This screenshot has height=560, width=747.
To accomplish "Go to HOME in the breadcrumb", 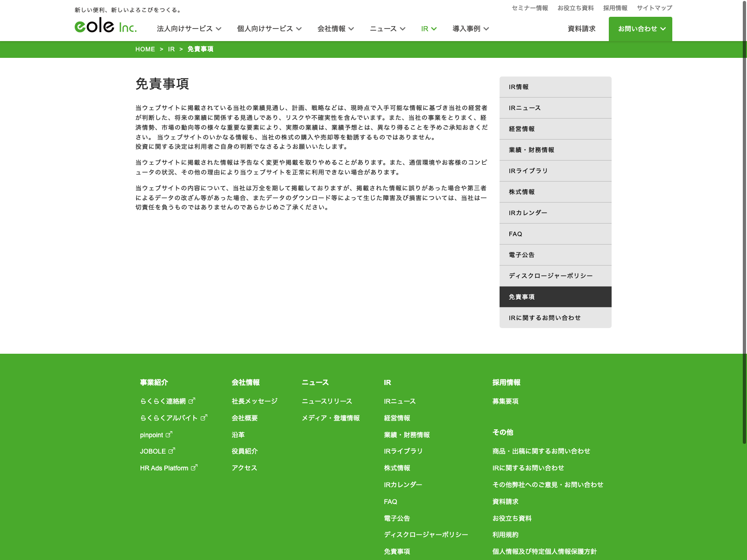I will (145, 49).
